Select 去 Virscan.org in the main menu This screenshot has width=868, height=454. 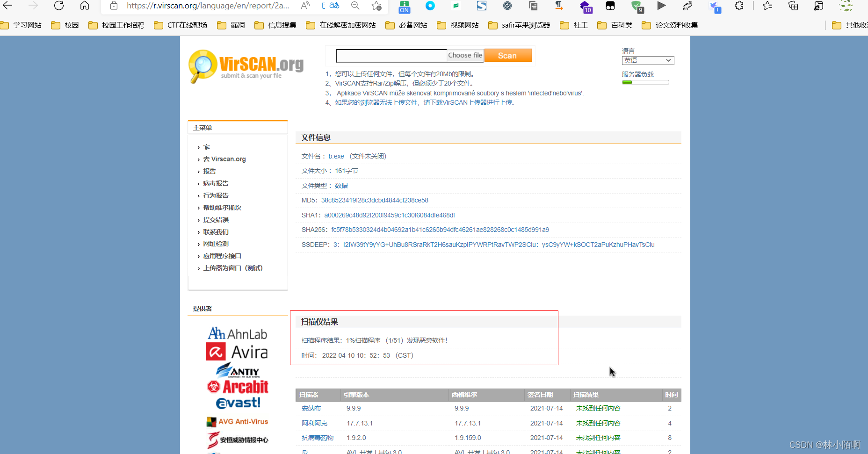coord(224,159)
